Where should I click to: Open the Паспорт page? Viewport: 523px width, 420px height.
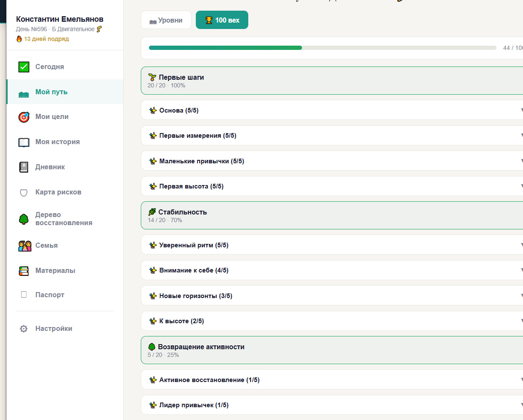point(65,295)
